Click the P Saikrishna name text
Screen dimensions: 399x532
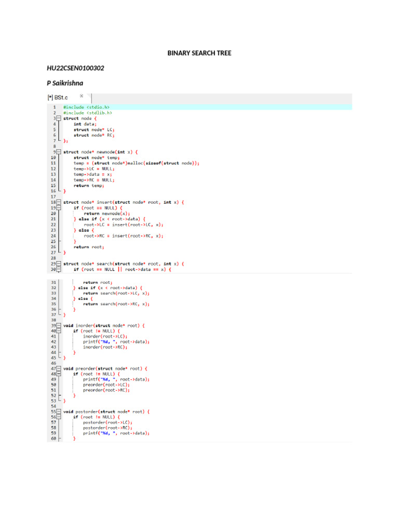[x=65, y=83]
